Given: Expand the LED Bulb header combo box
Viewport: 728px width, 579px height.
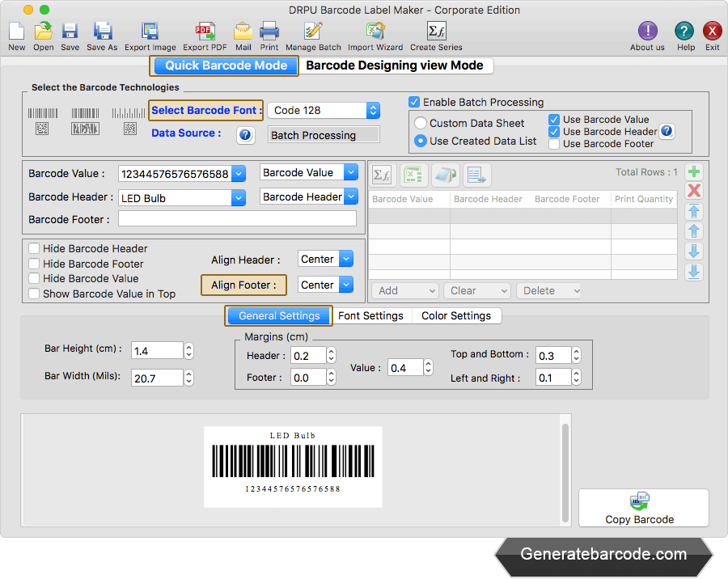Looking at the screenshot, I should 239,198.
